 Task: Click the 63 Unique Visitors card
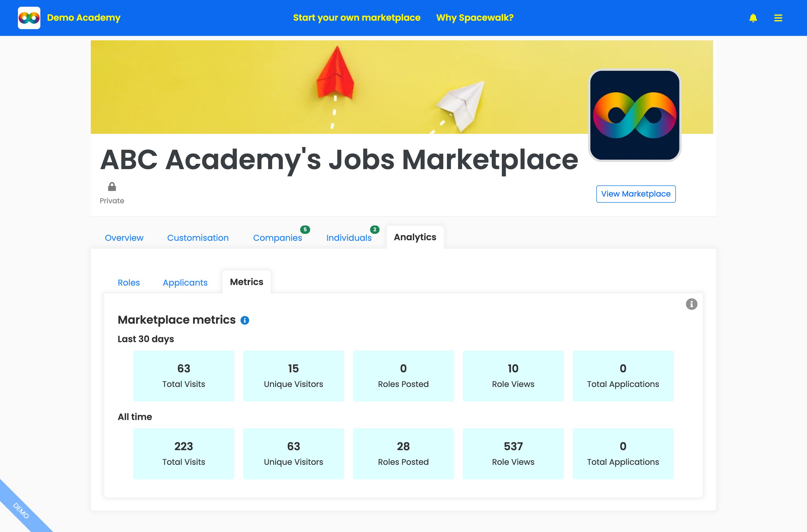(x=293, y=454)
